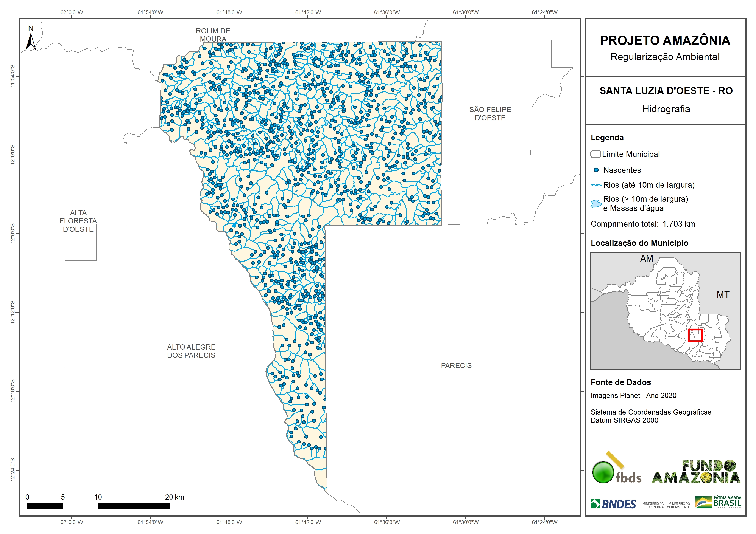The image size is (756, 534).
Task: Click the MT state label in inset
Action: (x=723, y=295)
